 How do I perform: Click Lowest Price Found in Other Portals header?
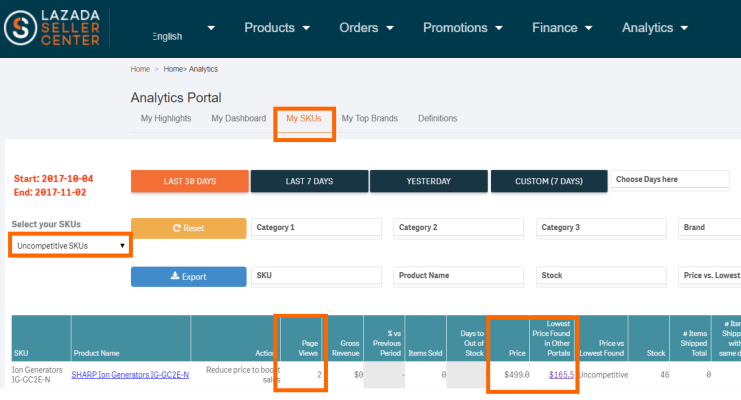coord(551,339)
